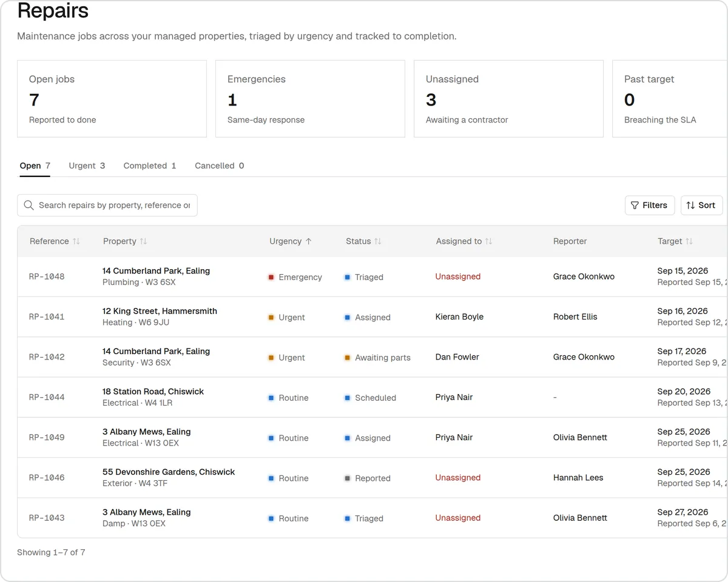Click the Sep 20, 2026 target date

point(684,392)
